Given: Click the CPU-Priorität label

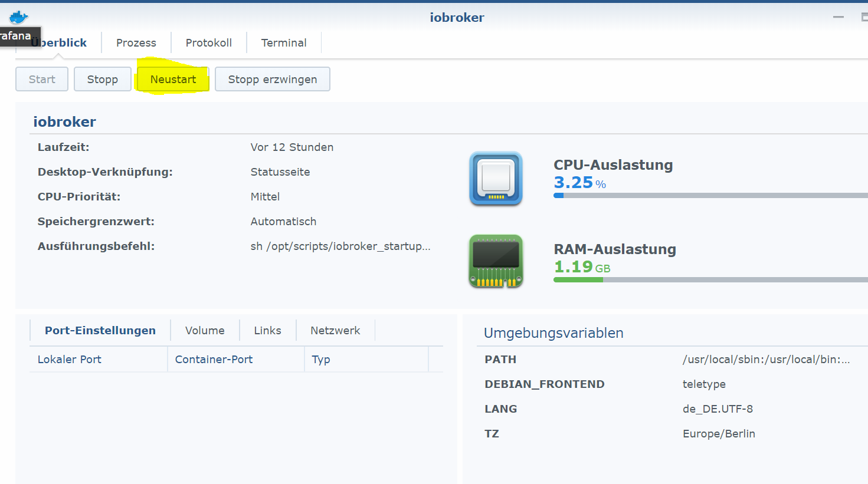Looking at the screenshot, I should [x=79, y=197].
